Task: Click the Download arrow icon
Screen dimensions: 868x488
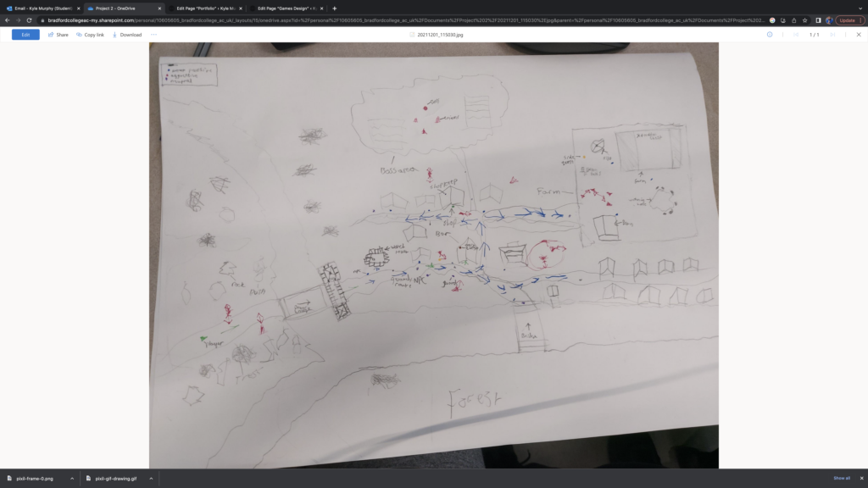Action: (114, 35)
